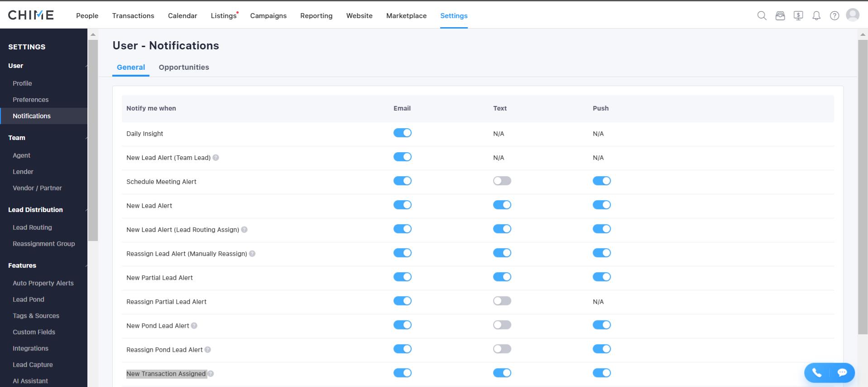Click help icon next to New Pond Lead Alert
The image size is (868, 387).
194,326
